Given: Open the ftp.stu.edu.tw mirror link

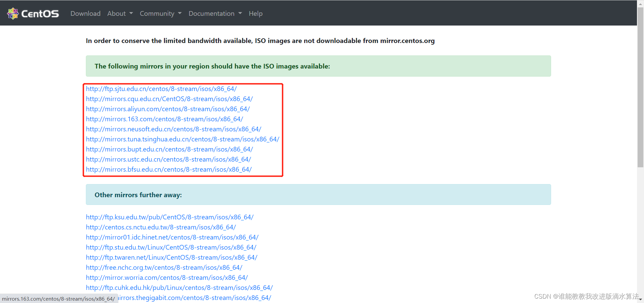Looking at the screenshot, I should point(171,247).
